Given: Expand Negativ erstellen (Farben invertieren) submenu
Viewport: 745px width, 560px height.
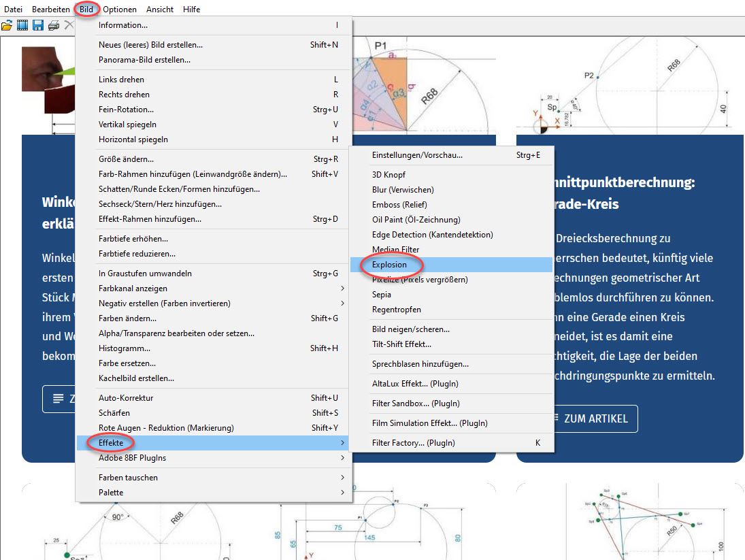Looking at the screenshot, I should [x=214, y=303].
